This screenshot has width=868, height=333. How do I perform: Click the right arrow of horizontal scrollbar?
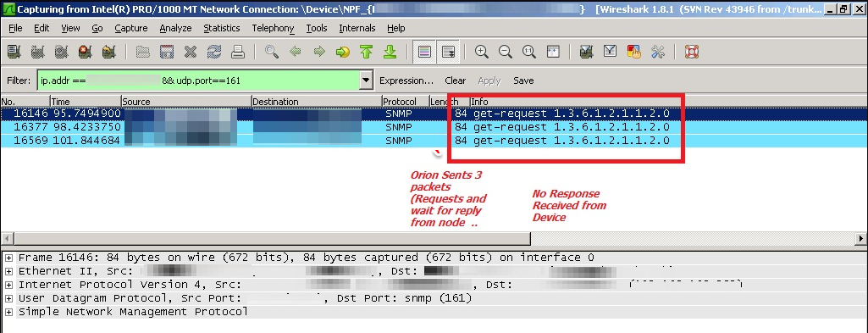click(x=861, y=239)
